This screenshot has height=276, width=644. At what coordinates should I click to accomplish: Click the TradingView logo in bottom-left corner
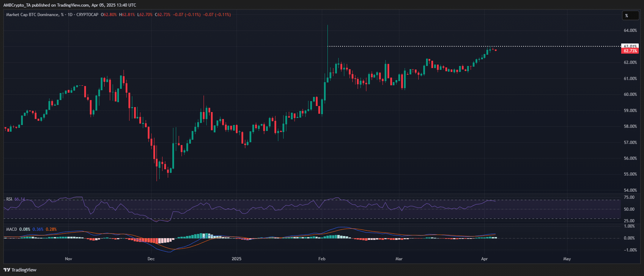20,270
